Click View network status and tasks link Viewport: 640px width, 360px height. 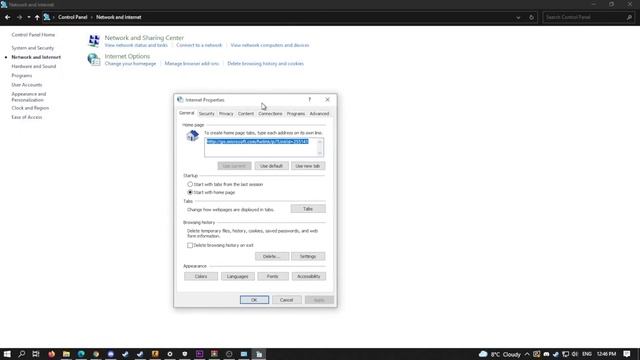click(x=136, y=45)
